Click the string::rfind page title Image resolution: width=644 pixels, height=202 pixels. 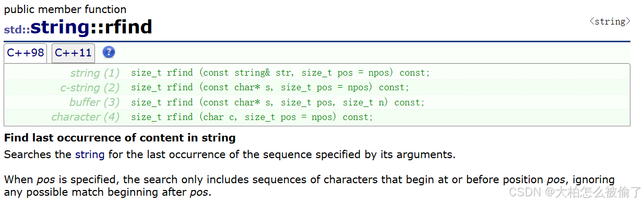click(x=91, y=27)
